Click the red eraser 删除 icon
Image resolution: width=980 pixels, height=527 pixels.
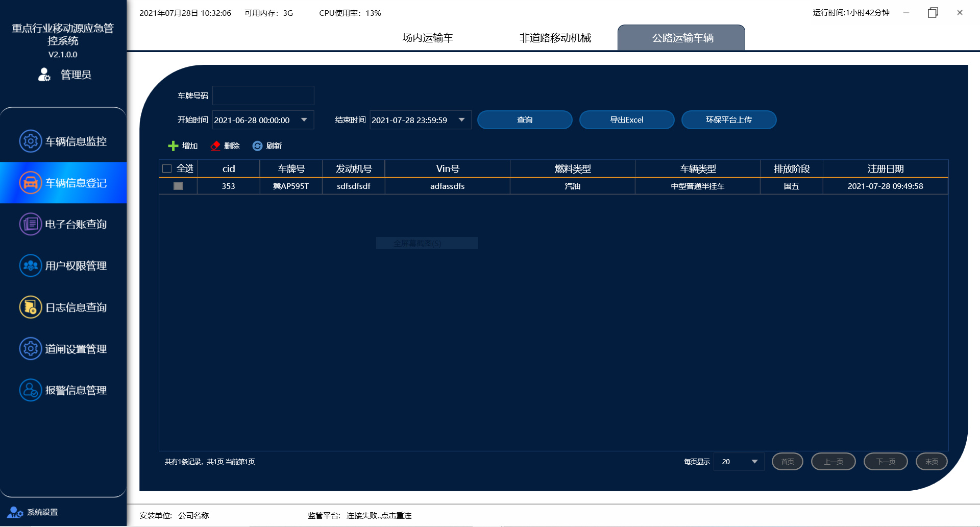coord(215,146)
